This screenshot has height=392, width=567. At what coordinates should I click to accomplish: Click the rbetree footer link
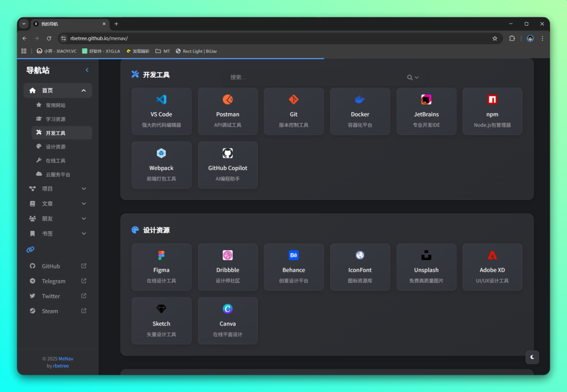tap(61, 366)
